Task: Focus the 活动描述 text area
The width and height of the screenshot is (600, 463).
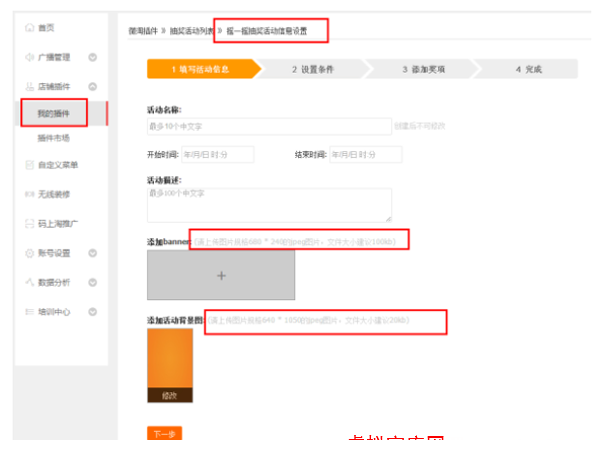Action: [269, 205]
